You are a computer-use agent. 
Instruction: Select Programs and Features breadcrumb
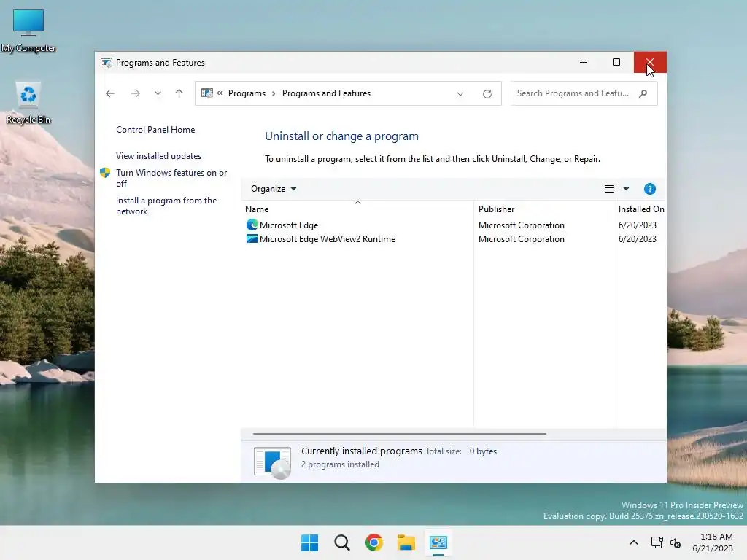click(x=326, y=93)
